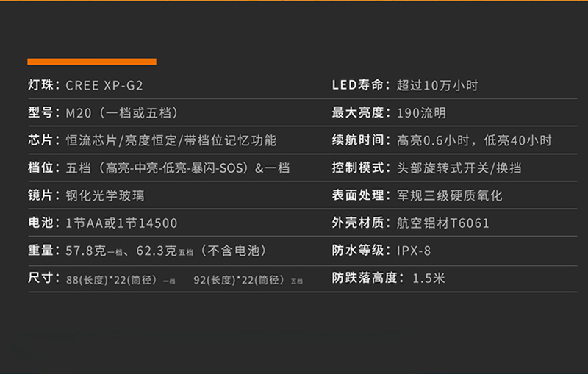Click the 最大亮度 190流明 entry
The image size is (588, 374).
[390, 112]
